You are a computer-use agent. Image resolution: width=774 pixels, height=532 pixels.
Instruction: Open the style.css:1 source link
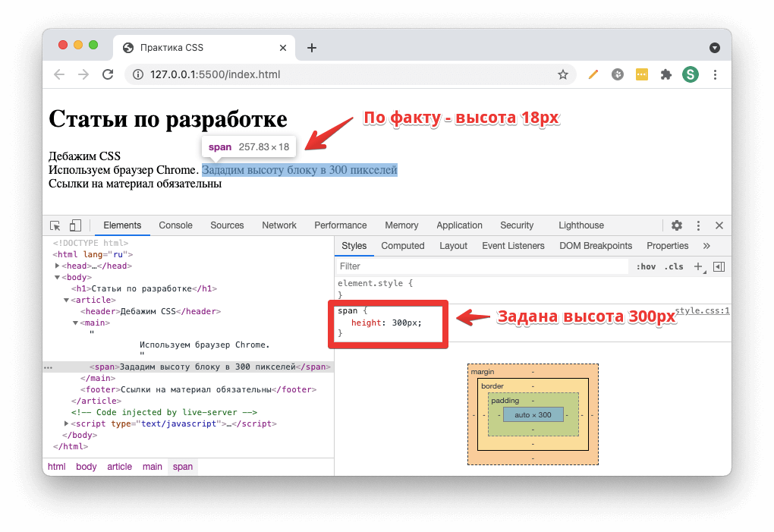(x=702, y=310)
